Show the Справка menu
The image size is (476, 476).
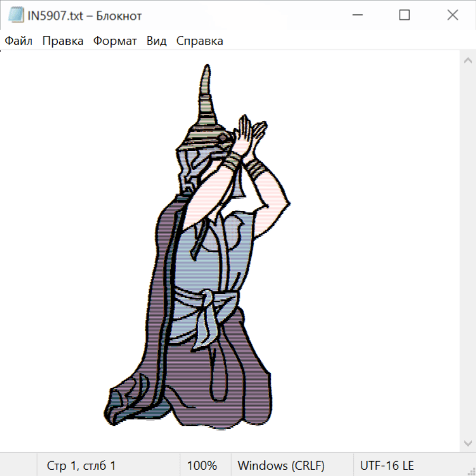pos(199,41)
